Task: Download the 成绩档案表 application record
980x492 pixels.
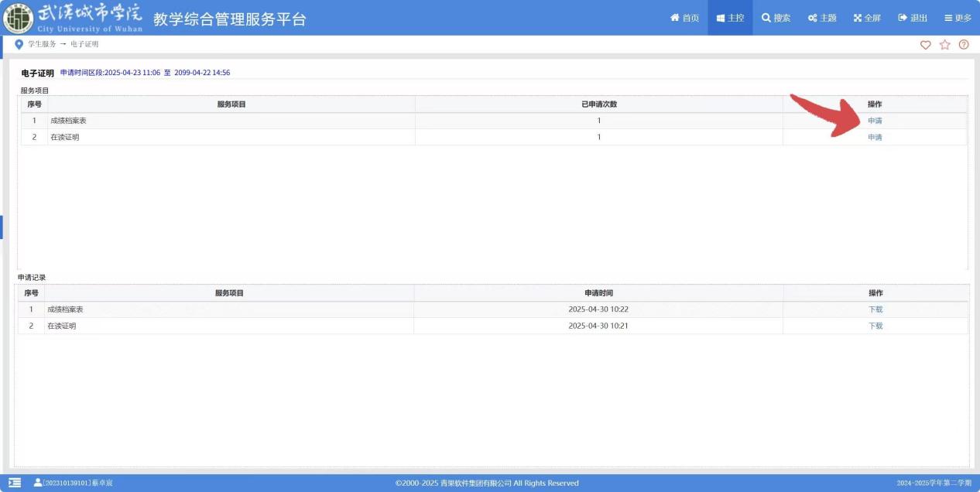Action: pos(875,309)
